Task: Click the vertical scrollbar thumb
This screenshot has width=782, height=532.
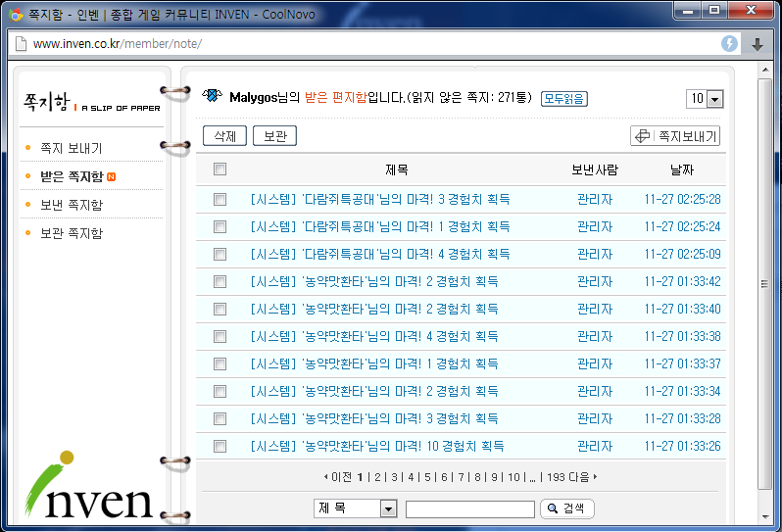Action: [x=764, y=284]
